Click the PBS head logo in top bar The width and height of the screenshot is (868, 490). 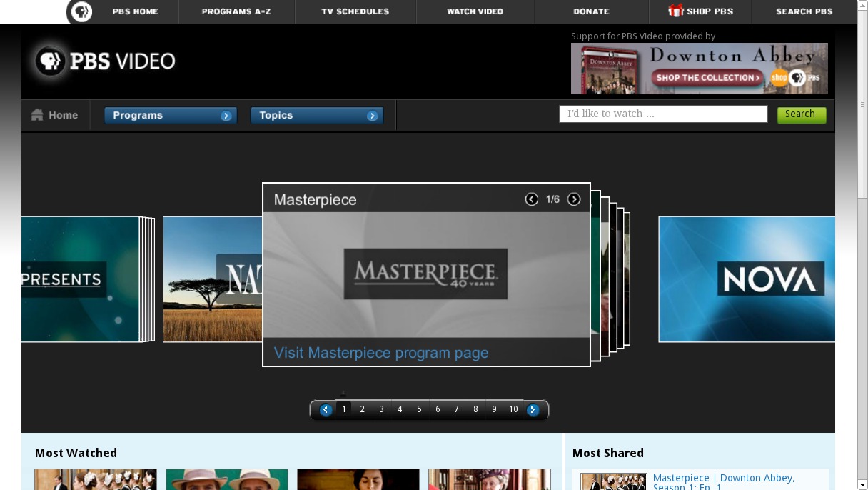click(x=81, y=11)
